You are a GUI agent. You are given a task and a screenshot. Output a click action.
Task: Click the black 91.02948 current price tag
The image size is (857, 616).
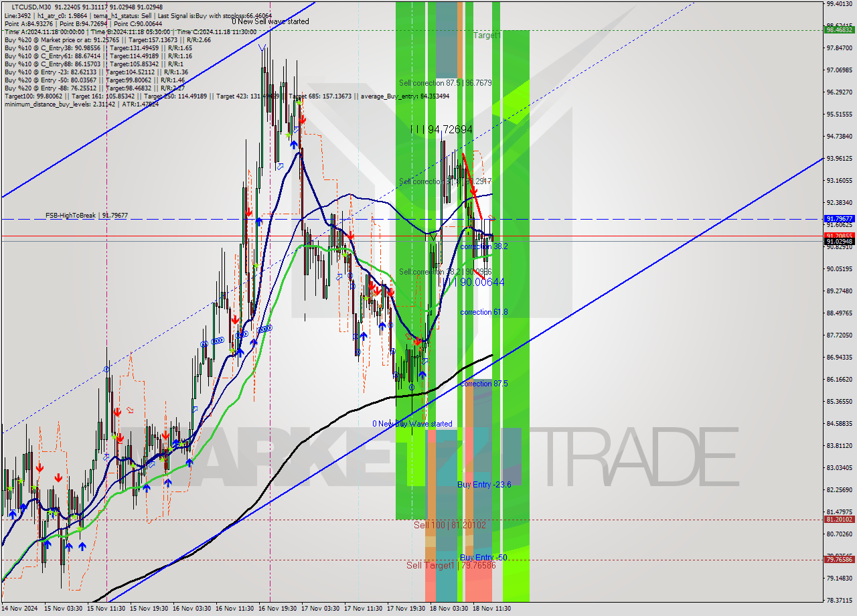pos(840,241)
